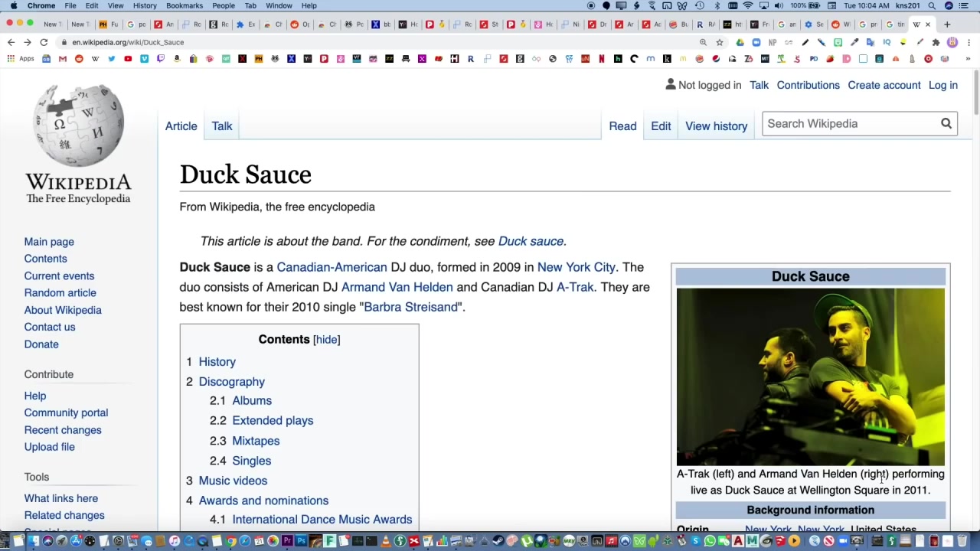Open the Apps shortcut in bookmarks bar
Screen dimensions: 980x551
coord(21,59)
